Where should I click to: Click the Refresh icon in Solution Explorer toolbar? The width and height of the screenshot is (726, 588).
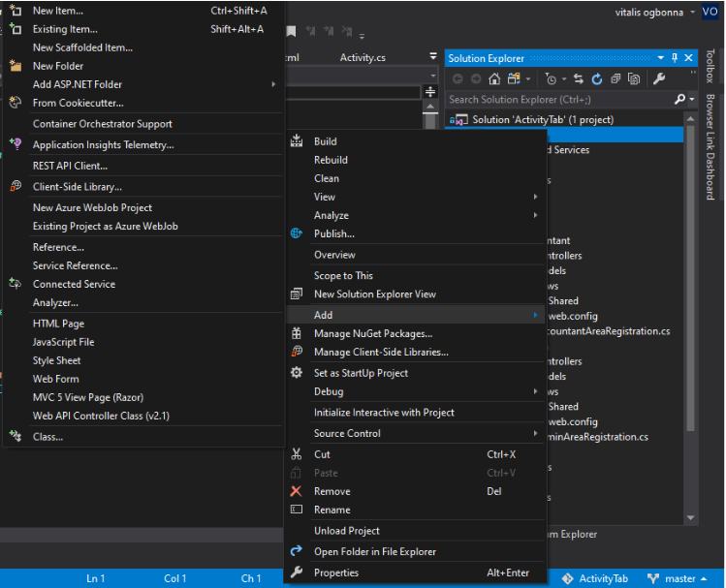[x=597, y=79]
